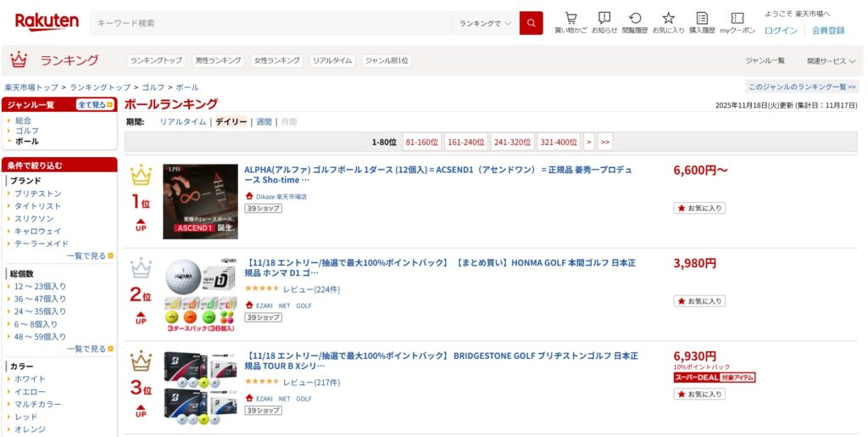This screenshot has height=437, width=868.
Task: Select the 週間 period tab
Action: pos(264,122)
